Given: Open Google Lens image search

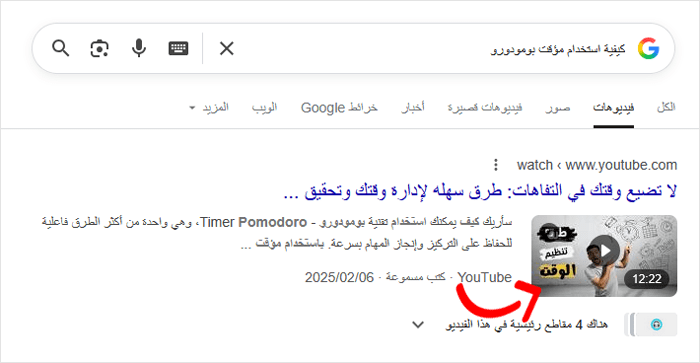Looking at the screenshot, I should coord(100,48).
